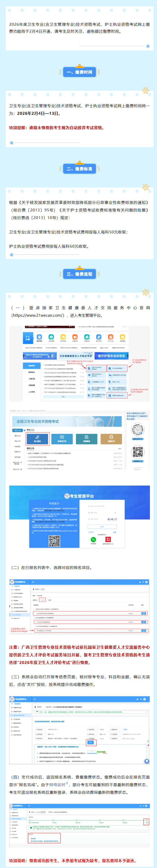Click the 一、缴费时间 section header
Screen dimensions: 157x868
79,72
